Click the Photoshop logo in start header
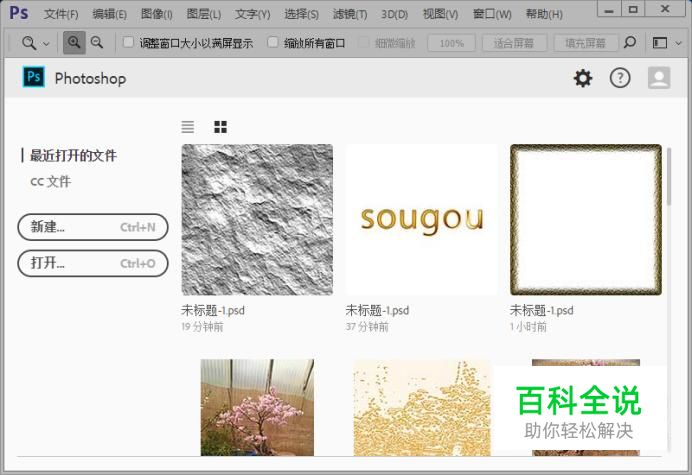Image resolution: width=692 pixels, height=475 pixels. click(x=34, y=77)
